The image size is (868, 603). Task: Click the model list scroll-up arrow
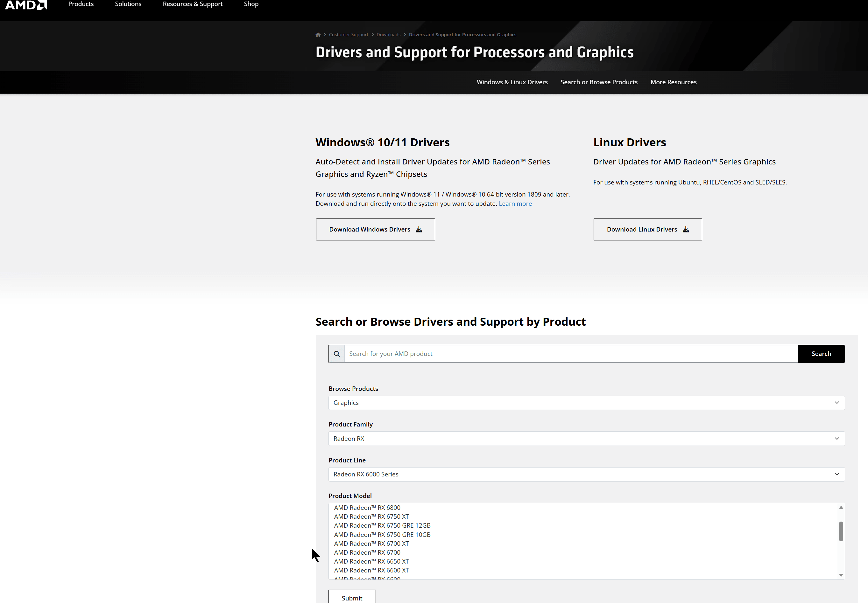(x=841, y=507)
